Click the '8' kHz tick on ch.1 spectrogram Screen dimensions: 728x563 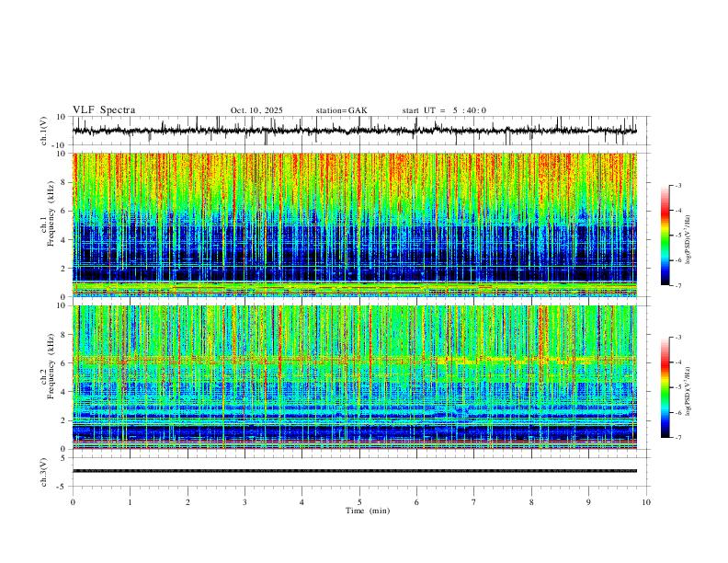point(64,182)
